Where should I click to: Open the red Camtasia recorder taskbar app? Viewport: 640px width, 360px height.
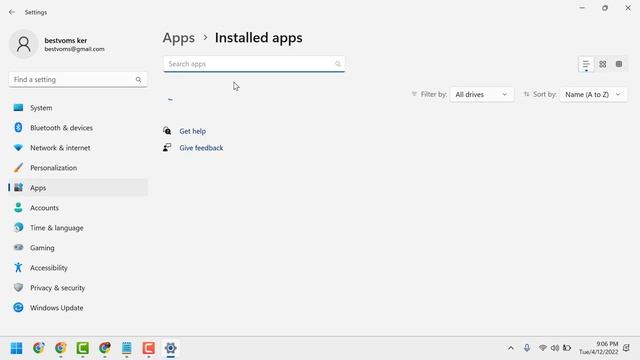click(149, 348)
